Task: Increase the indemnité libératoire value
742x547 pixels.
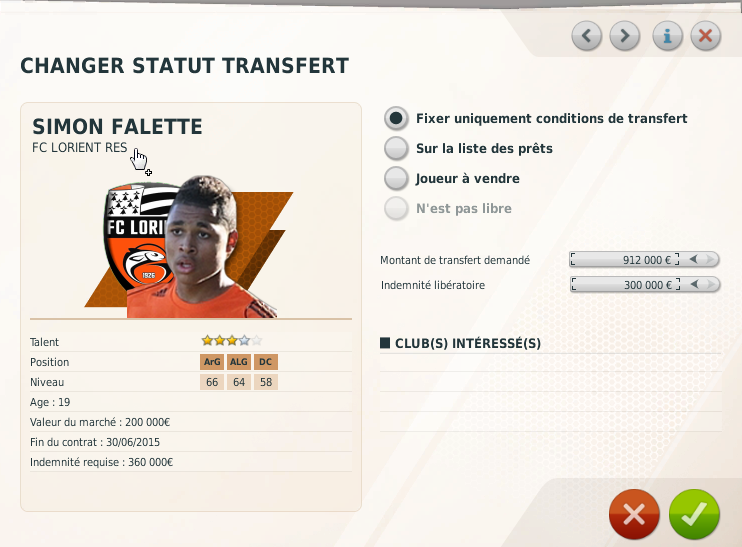Action: 711,284
